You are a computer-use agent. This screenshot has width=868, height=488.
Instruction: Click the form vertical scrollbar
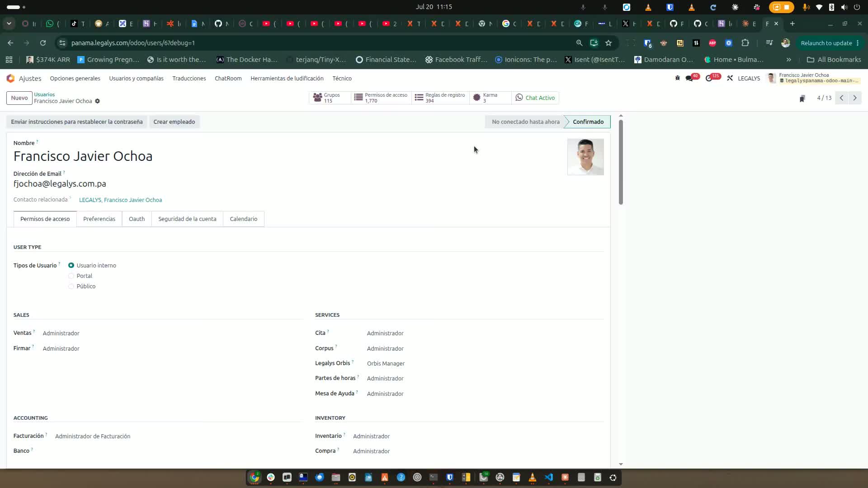coord(621,162)
